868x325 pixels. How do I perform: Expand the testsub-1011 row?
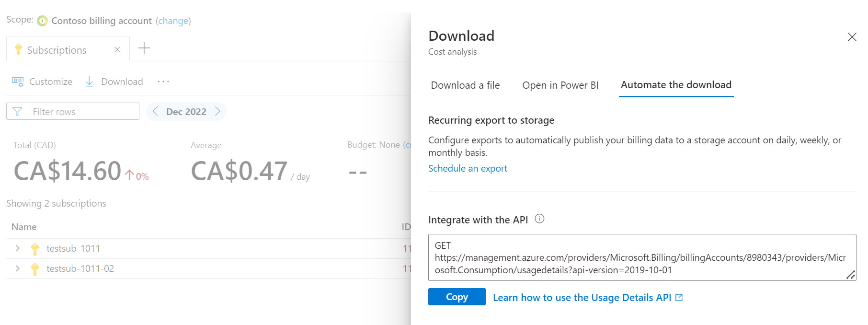coord(18,248)
